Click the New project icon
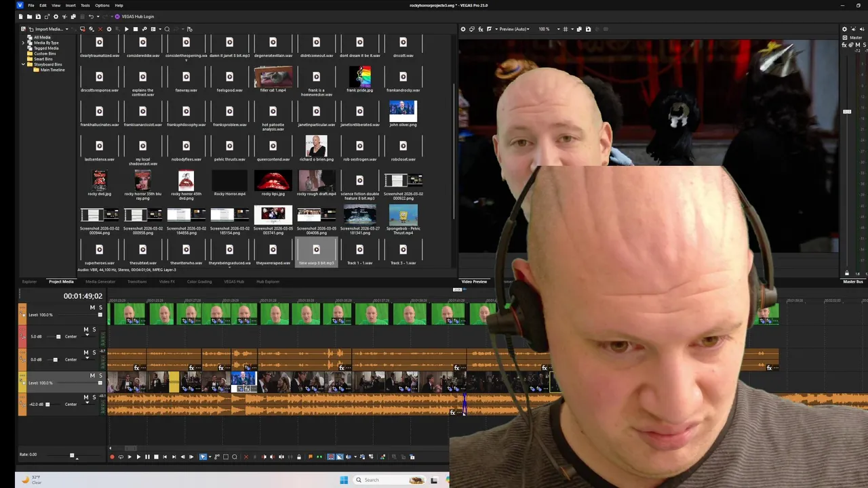This screenshot has width=868, height=488. (x=20, y=16)
